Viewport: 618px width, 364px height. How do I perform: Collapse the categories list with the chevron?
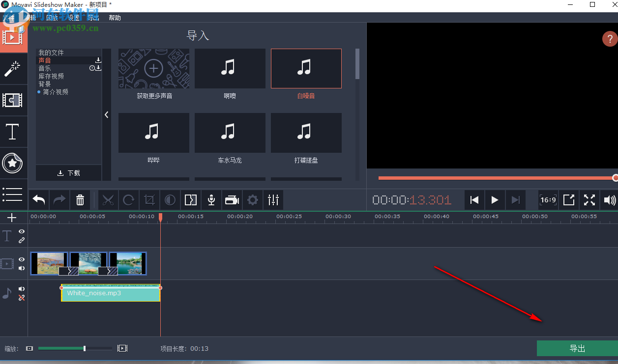point(106,114)
